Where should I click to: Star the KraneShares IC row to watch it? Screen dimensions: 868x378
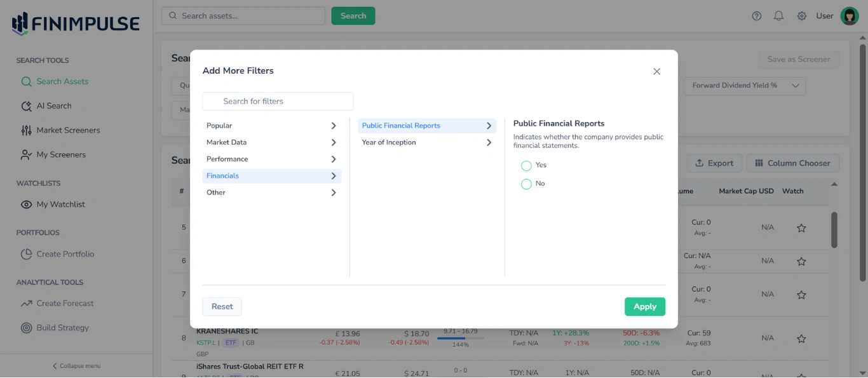click(x=801, y=339)
